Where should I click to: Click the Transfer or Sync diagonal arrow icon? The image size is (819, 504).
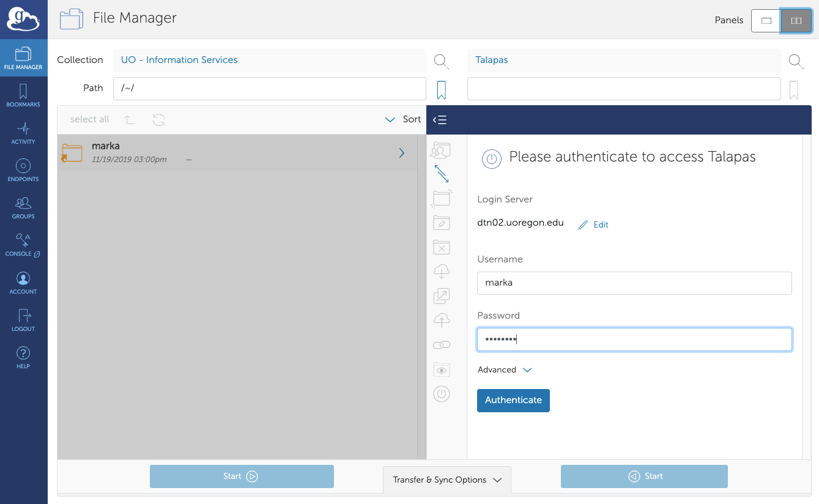coord(442,174)
